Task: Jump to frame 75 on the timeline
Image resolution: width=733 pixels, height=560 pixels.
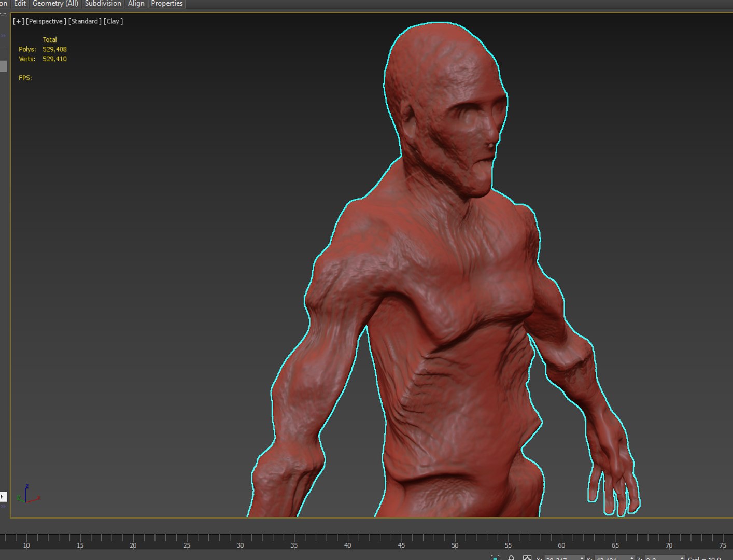Action: [x=723, y=545]
